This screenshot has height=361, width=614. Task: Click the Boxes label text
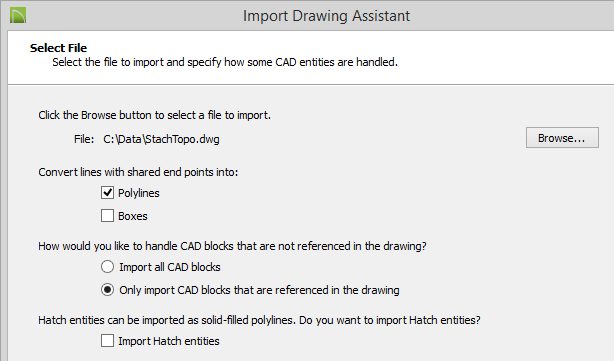(133, 216)
